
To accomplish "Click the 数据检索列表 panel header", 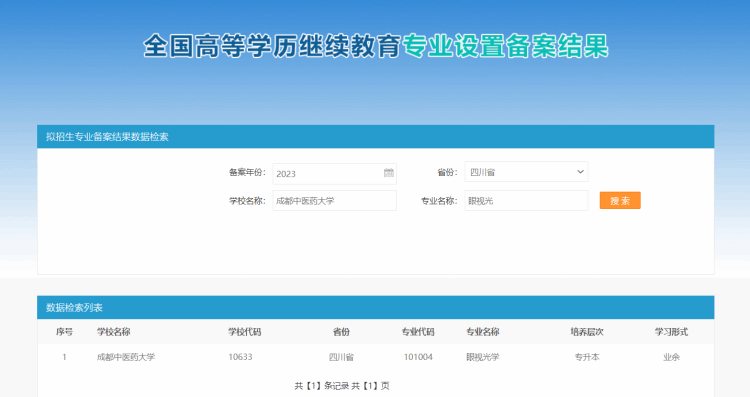I will 375,307.
